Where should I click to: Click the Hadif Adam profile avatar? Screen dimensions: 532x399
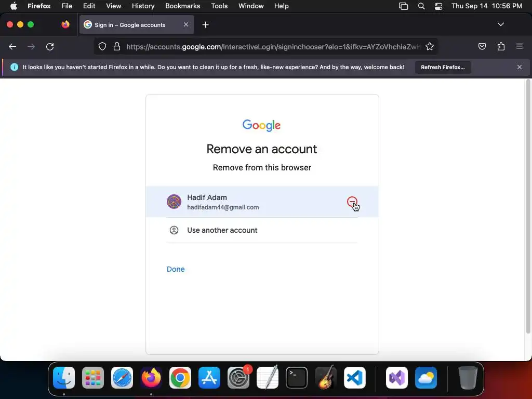click(x=174, y=202)
